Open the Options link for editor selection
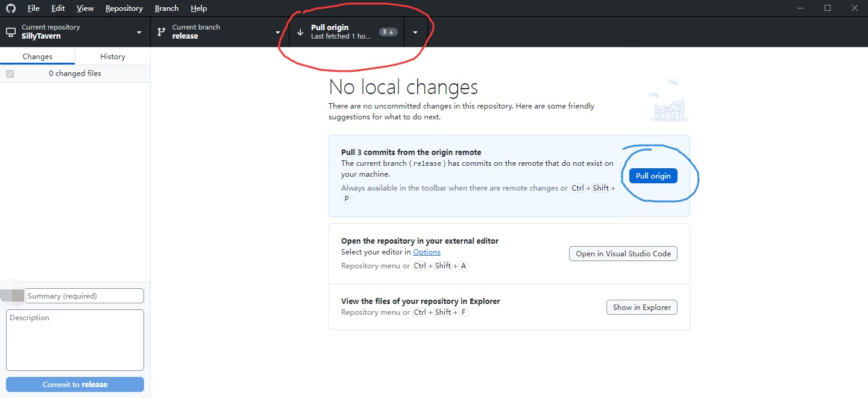 pyautogui.click(x=427, y=252)
